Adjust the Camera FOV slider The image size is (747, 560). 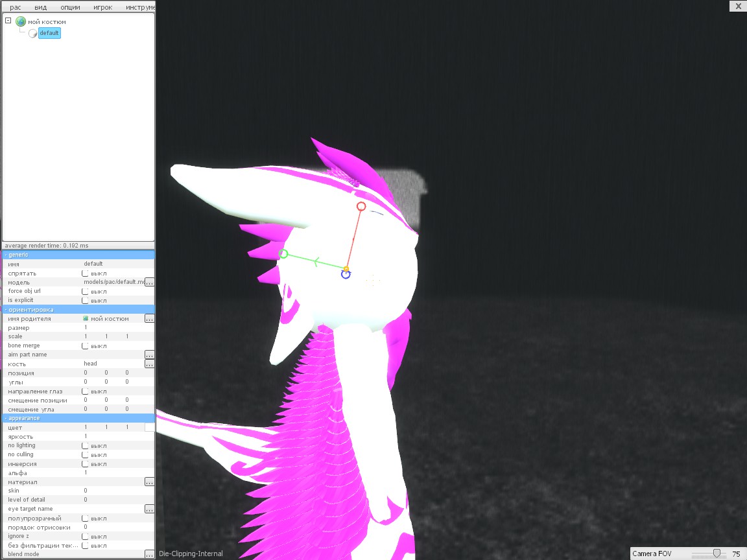[x=717, y=554]
